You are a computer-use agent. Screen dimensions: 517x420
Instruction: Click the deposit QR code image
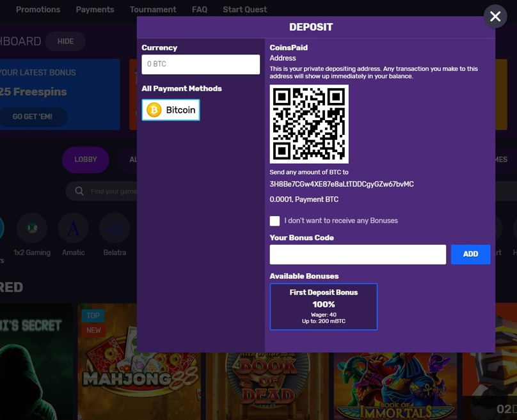(309, 124)
